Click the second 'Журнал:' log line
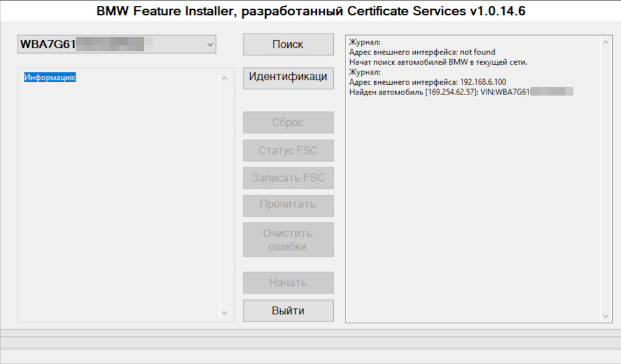This screenshot has height=364, width=621. (x=364, y=72)
